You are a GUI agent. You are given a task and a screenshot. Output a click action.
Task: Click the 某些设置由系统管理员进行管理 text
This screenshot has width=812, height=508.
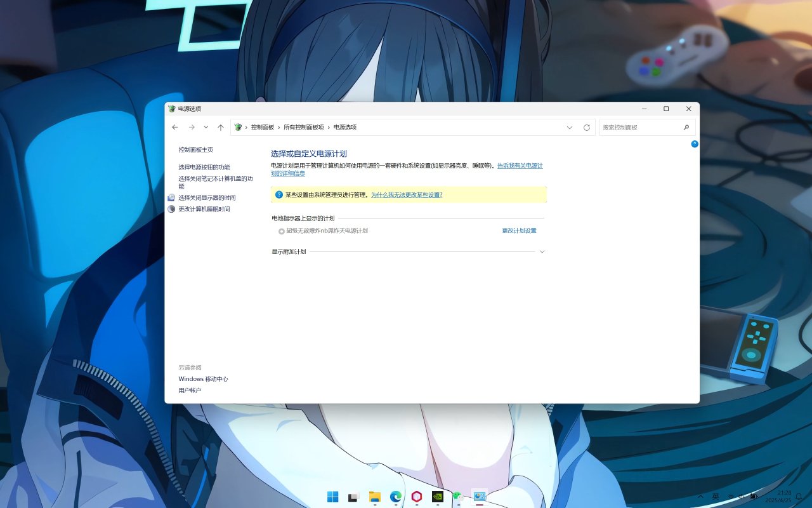coord(327,195)
